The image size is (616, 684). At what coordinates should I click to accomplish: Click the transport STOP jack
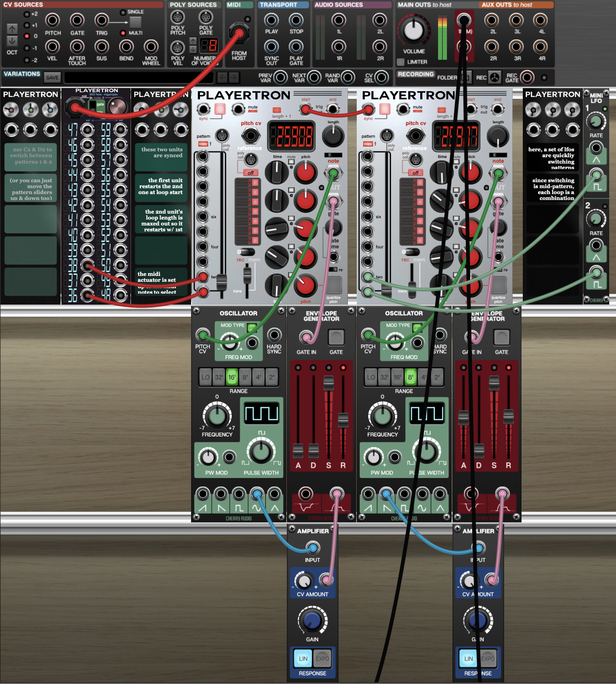click(x=296, y=20)
